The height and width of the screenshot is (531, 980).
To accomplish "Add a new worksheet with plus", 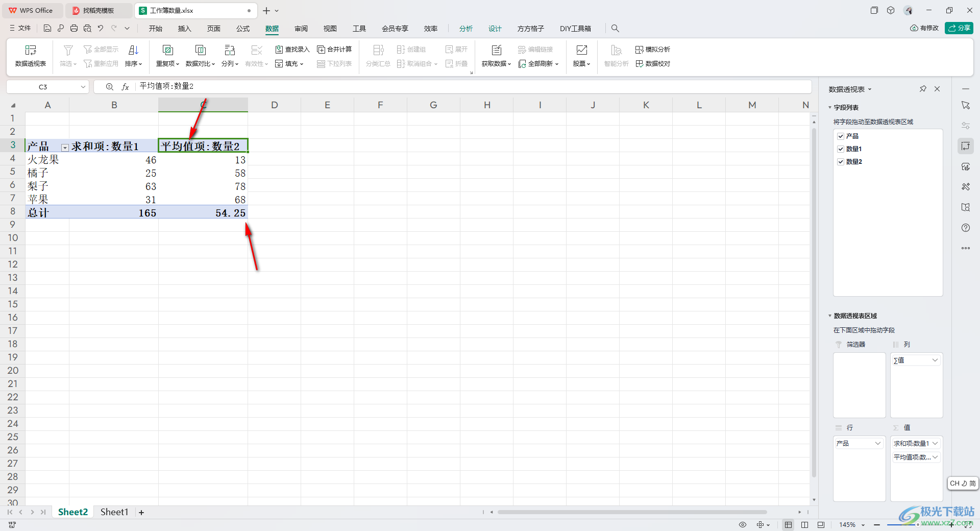I will click(141, 512).
